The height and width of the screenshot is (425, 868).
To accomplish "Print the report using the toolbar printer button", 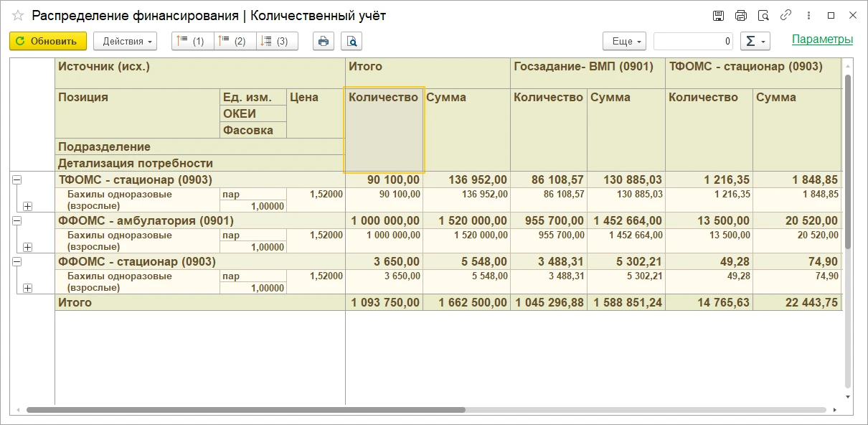I will click(x=324, y=41).
